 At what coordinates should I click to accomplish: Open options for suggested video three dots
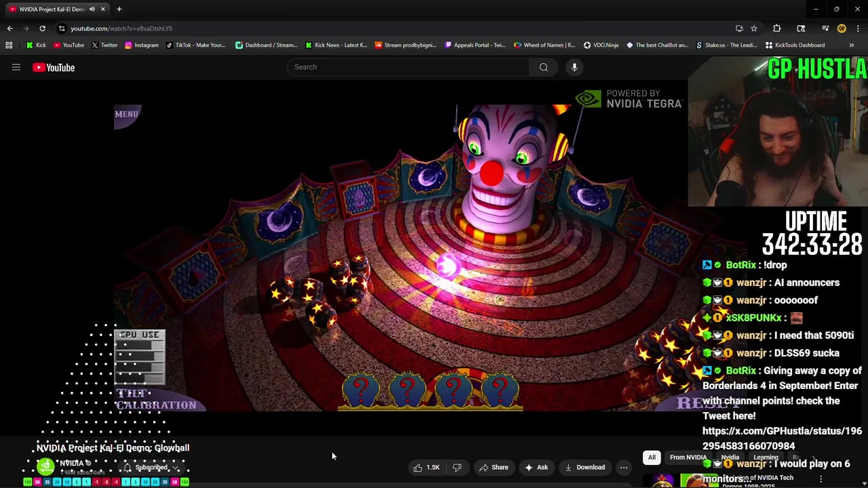[821, 479]
